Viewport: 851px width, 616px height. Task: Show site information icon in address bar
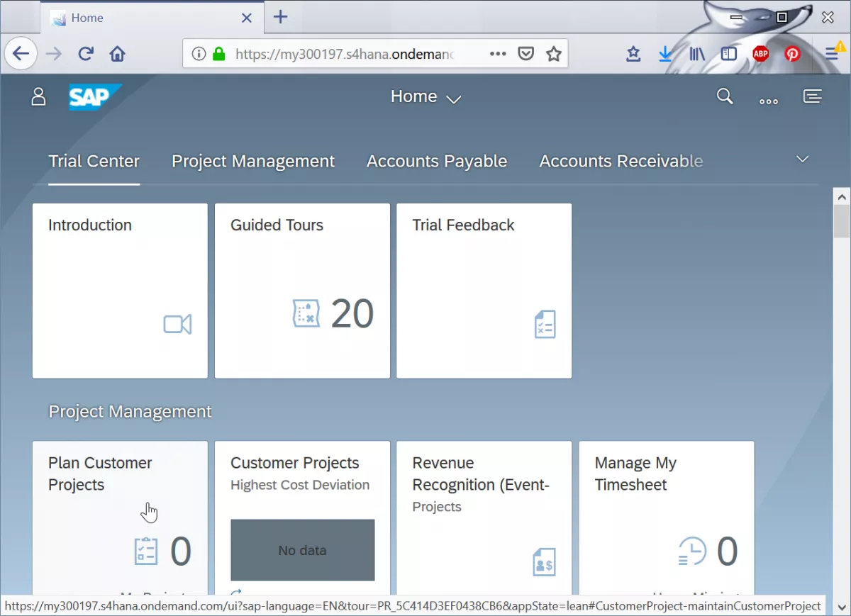[199, 54]
